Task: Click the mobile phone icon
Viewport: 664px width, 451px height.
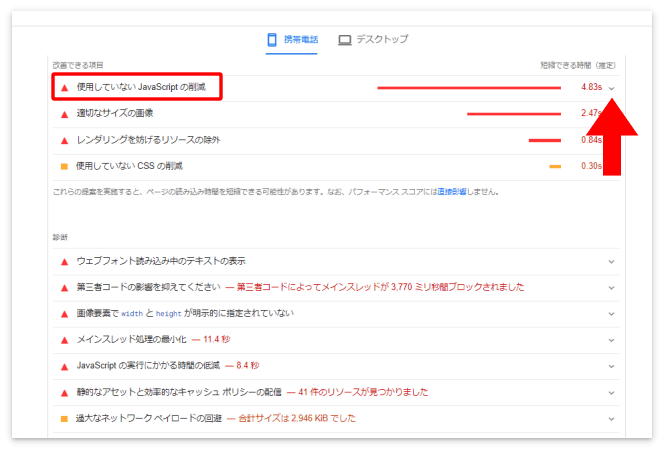Action: click(x=272, y=40)
